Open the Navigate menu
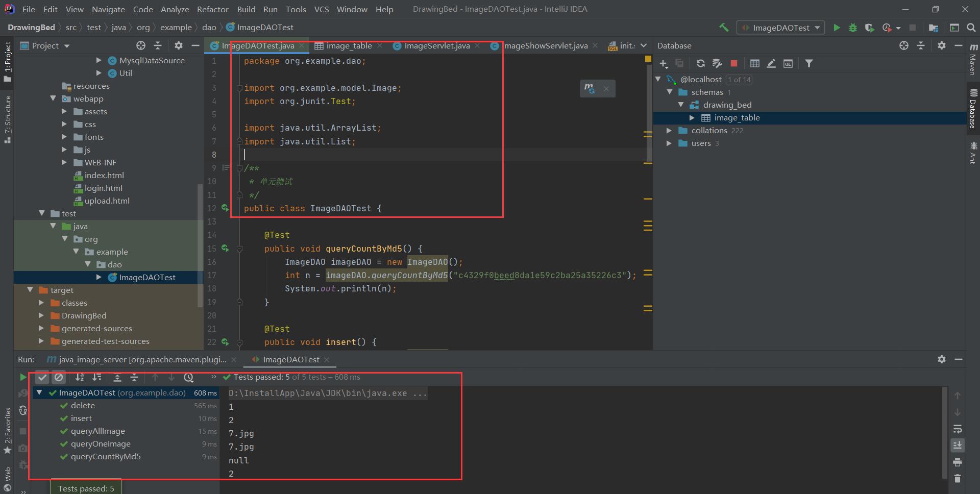The width and height of the screenshot is (980, 494). [108, 9]
